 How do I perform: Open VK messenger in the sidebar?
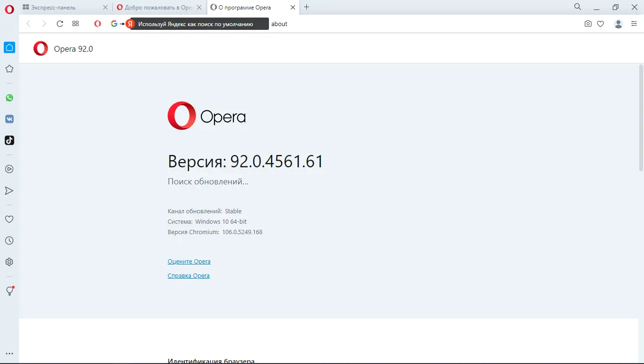coord(9,119)
